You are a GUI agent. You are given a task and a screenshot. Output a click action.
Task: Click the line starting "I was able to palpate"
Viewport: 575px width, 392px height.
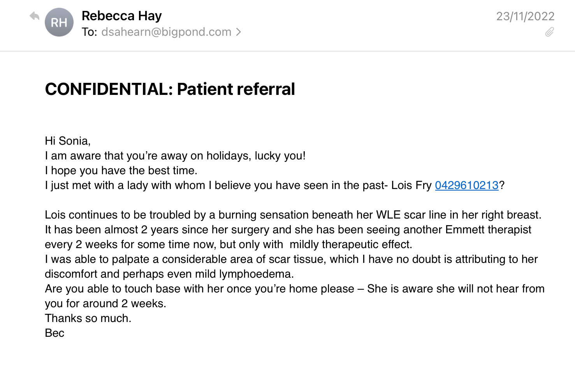pos(291,259)
